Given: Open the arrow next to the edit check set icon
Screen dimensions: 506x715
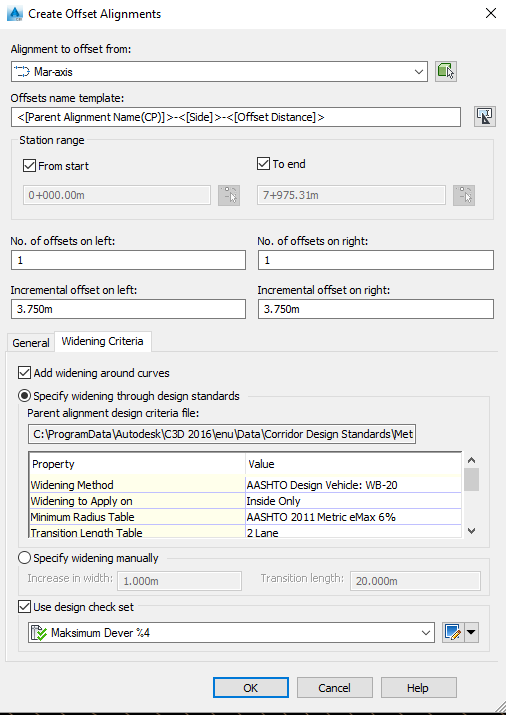Looking at the screenshot, I should [471, 632].
